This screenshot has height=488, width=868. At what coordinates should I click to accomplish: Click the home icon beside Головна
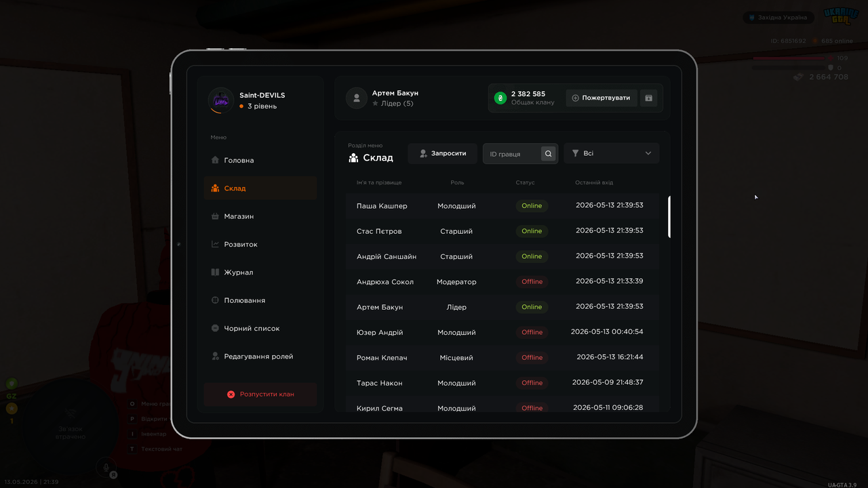[x=215, y=160]
